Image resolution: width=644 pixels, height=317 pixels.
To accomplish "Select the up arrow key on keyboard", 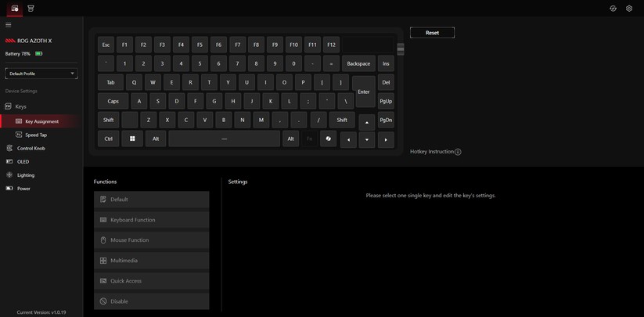I will pyautogui.click(x=366, y=122).
